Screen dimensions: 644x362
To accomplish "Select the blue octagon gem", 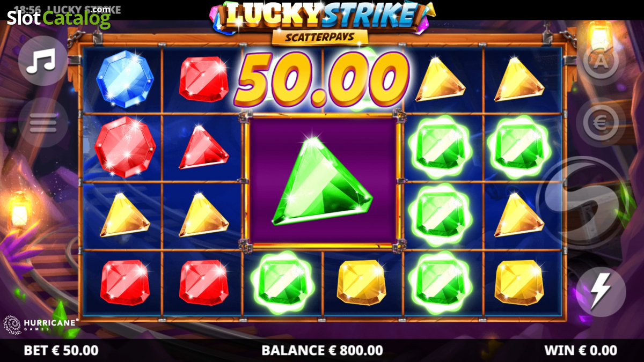I will pos(124,79).
